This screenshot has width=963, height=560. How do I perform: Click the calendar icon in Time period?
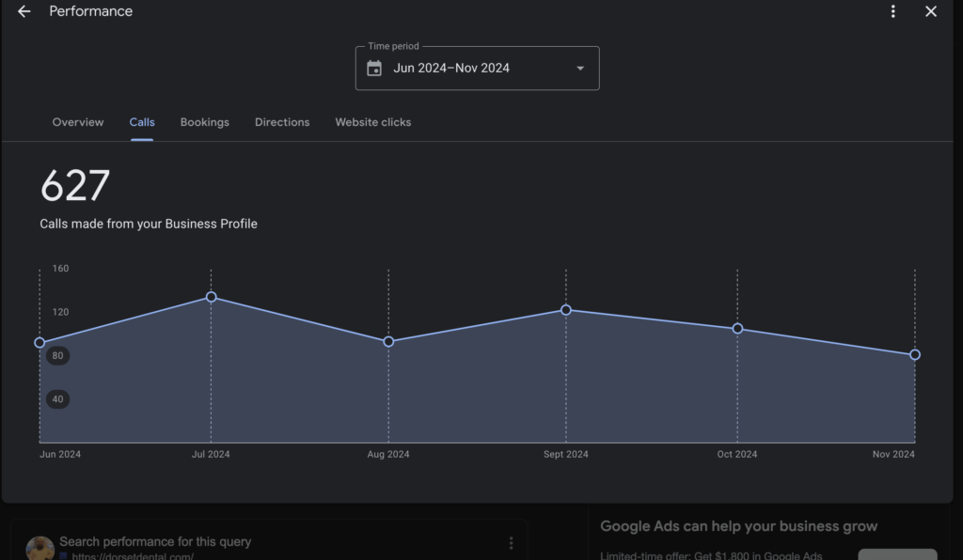point(374,68)
